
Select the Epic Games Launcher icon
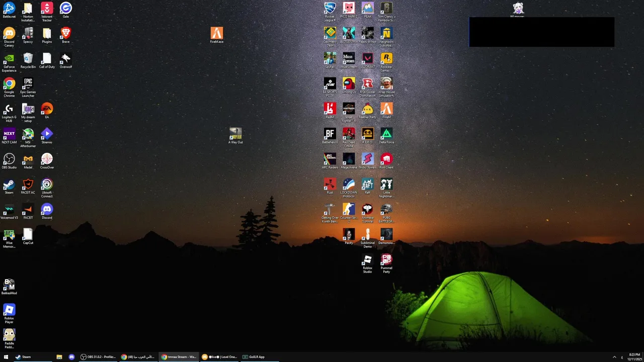tap(28, 87)
